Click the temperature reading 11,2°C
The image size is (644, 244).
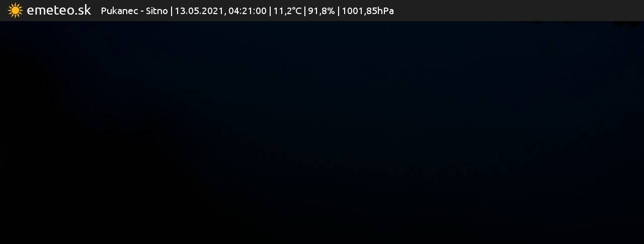tap(287, 11)
